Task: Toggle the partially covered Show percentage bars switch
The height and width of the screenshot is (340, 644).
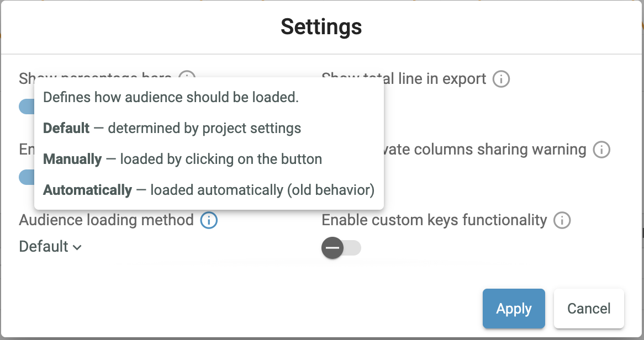Action: (27, 107)
